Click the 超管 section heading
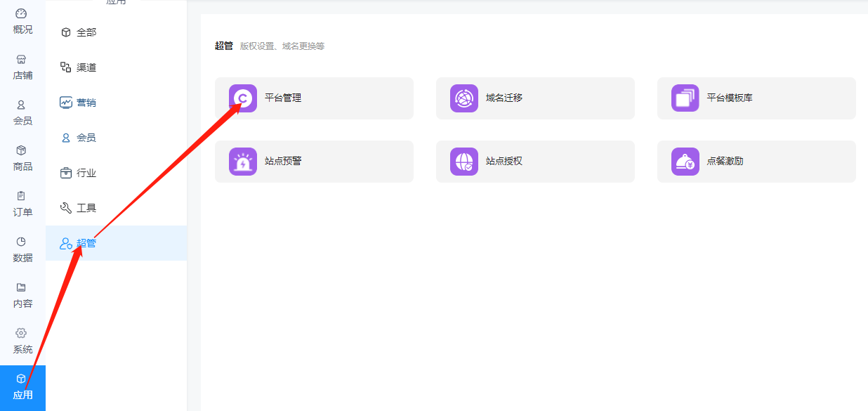Viewport: 868px width, 411px height. (224, 46)
